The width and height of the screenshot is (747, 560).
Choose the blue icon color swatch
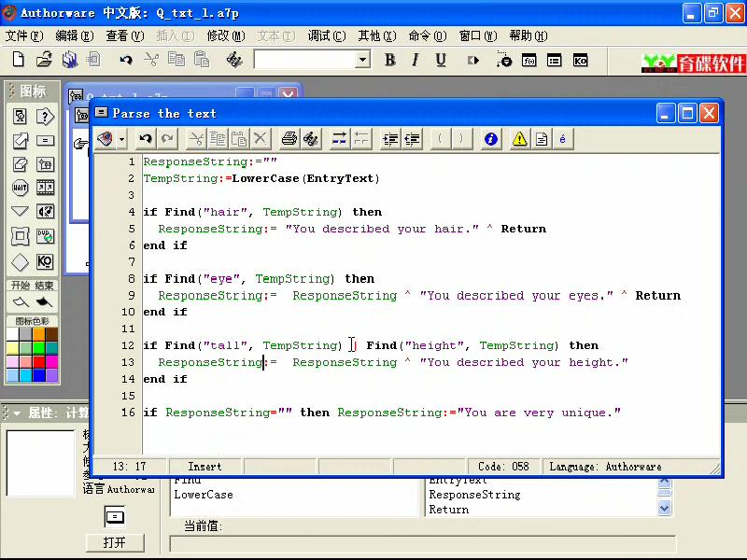[x=38, y=375]
